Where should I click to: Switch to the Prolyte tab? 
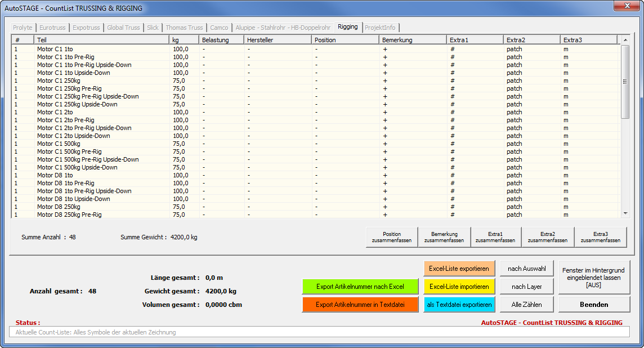pyautogui.click(x=23, y=28)
